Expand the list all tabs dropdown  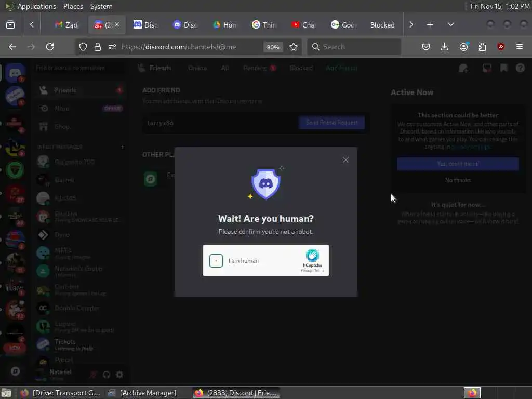coord(450,24)
